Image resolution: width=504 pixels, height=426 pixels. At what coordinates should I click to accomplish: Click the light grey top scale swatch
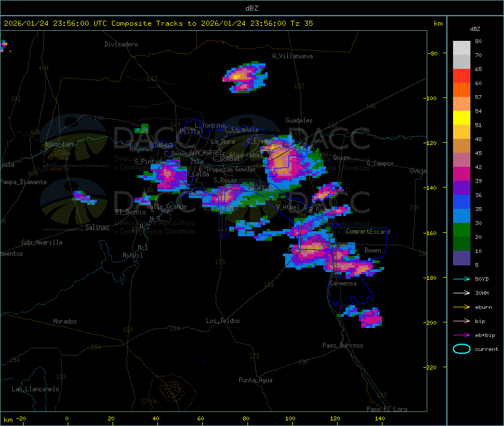[461, 48]
